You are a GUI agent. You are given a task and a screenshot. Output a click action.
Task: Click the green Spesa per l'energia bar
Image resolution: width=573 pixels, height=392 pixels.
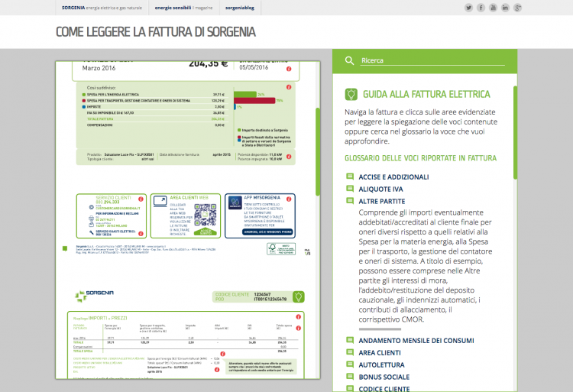click(244, 94)
